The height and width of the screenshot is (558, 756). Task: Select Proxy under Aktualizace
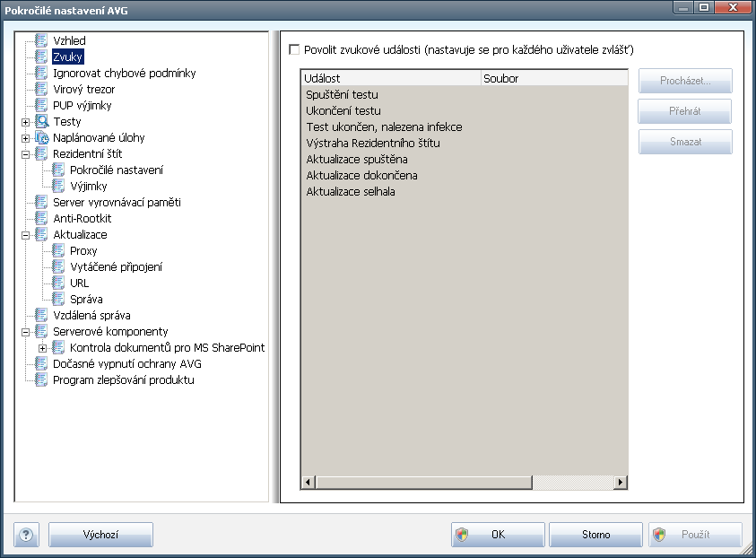(83, 251)
